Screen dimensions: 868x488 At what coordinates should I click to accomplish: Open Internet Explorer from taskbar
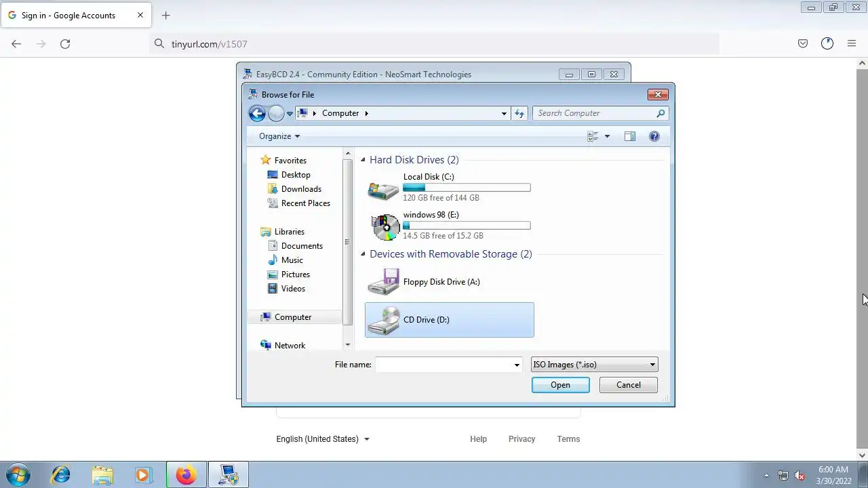pyautogui.click(x=61, y=475)
